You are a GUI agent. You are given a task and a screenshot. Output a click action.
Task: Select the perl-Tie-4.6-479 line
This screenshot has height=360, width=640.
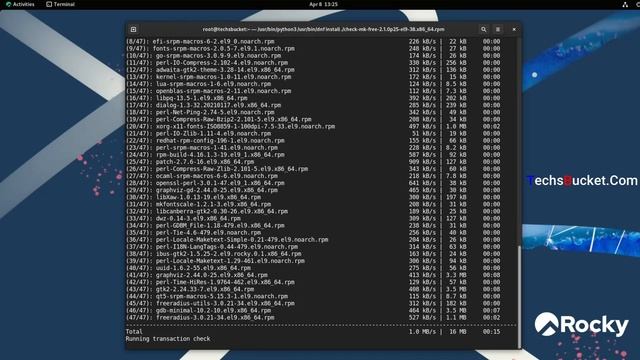[x=313, y=233]
